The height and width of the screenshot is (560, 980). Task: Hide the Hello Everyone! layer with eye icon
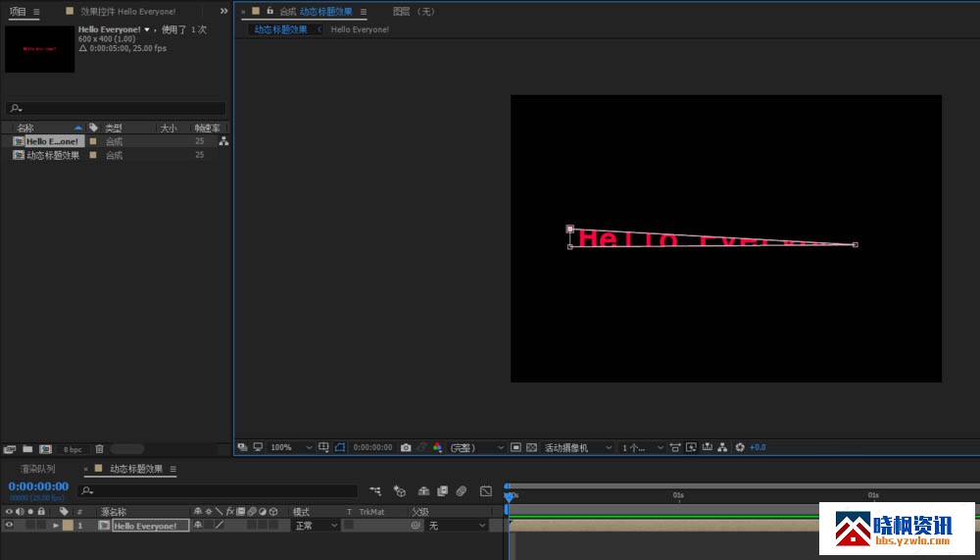(x=9, y=526)
